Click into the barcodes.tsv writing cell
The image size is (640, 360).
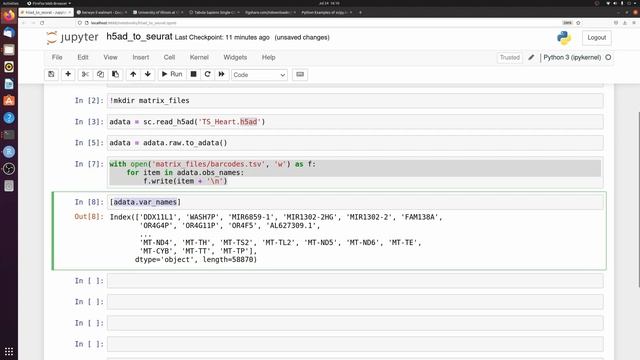(355, 172)
